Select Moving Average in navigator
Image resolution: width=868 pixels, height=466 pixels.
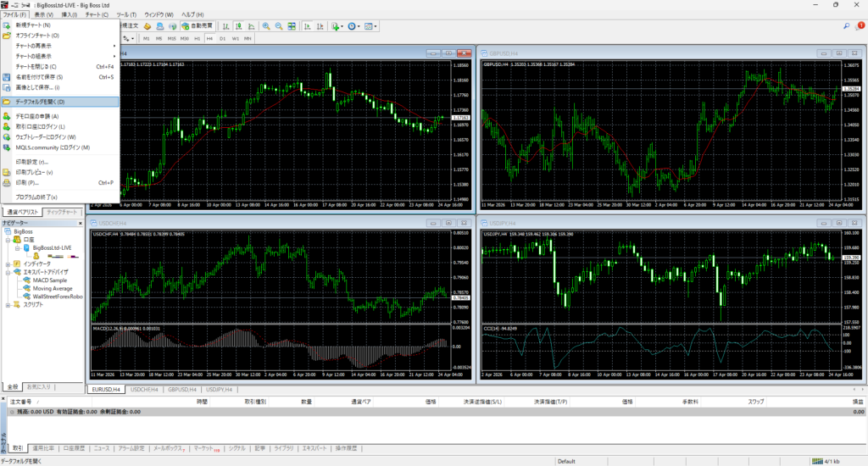point(53,288)
